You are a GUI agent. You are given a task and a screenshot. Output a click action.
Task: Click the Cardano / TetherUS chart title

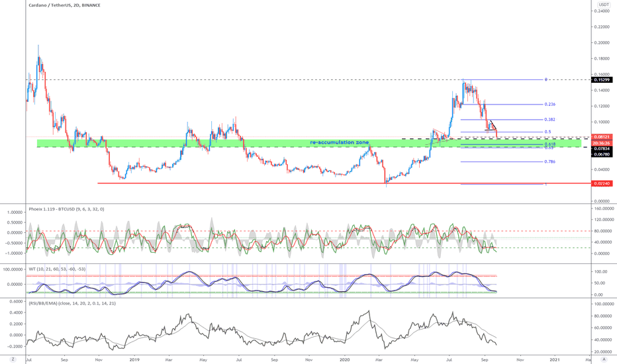[x=64, y=5]
